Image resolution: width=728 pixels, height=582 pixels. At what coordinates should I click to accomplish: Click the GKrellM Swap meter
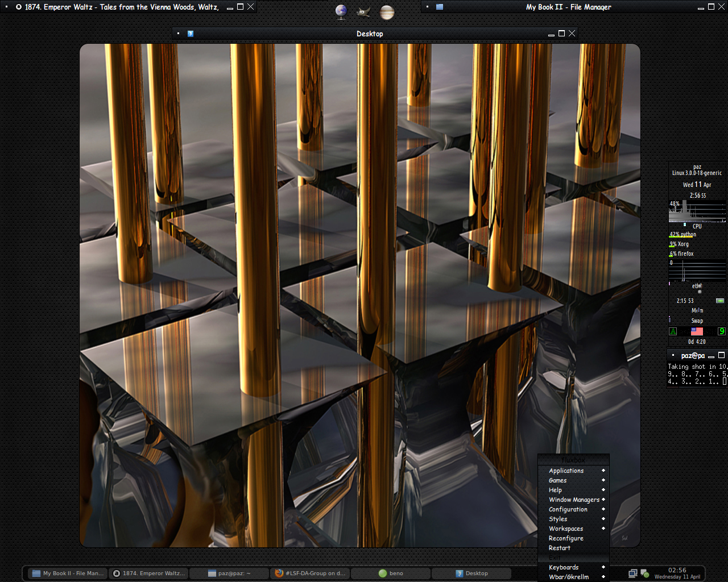pos(697,321)
